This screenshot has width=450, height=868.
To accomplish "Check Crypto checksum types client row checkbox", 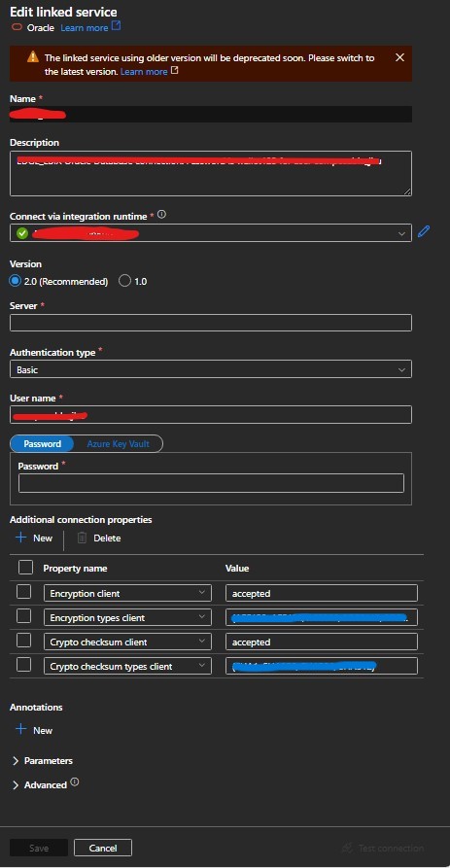I will point(23,665).
